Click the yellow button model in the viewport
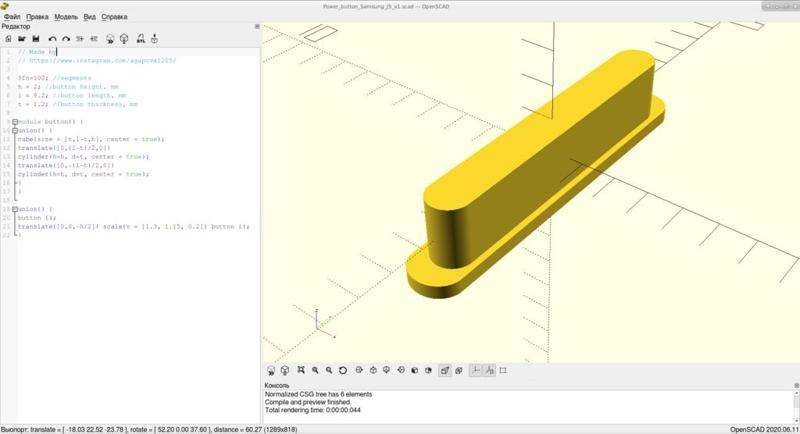This screenshot has height=434, width=800. tap(536, 173)
